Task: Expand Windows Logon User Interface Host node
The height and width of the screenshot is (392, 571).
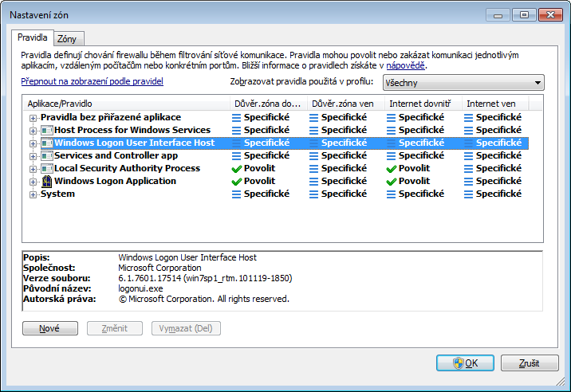Action: pos(33,143)
